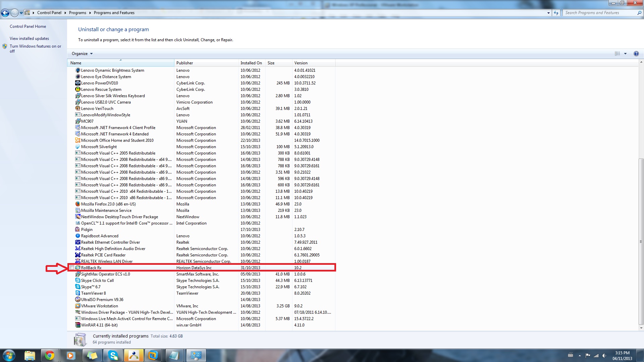Expand the arrow after Control Panel breadcrumb
Viewport: 644px width, 362px height.
pyautogui.click(x=65, y=13)
